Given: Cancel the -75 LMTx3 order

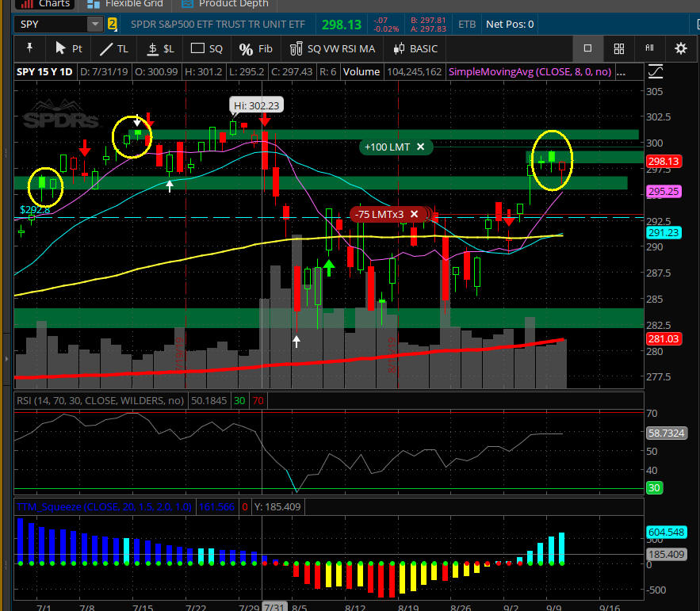Looking at the screenshot, I should point(414,214).
